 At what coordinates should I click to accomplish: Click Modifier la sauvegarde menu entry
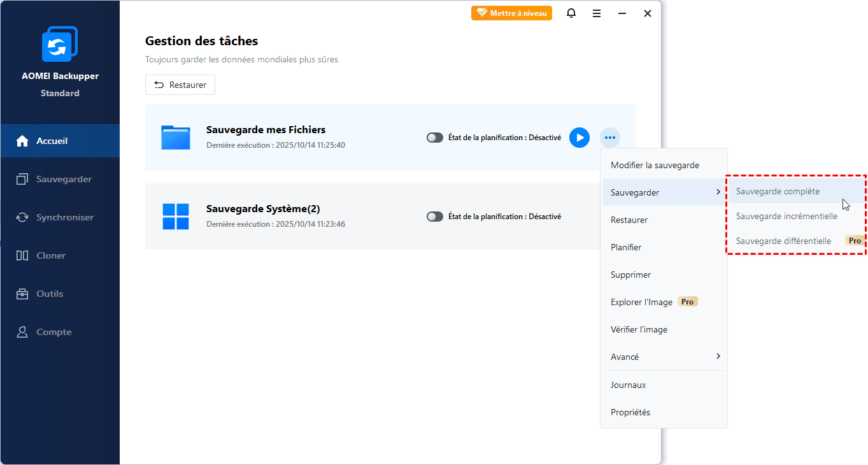tap(655, 165)
